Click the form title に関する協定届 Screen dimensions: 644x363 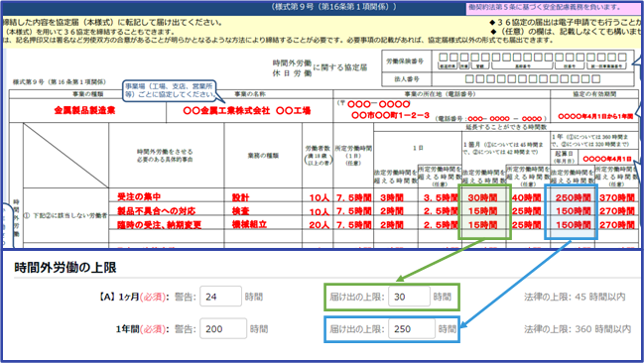pyautogui.click(x=340, y=67)
